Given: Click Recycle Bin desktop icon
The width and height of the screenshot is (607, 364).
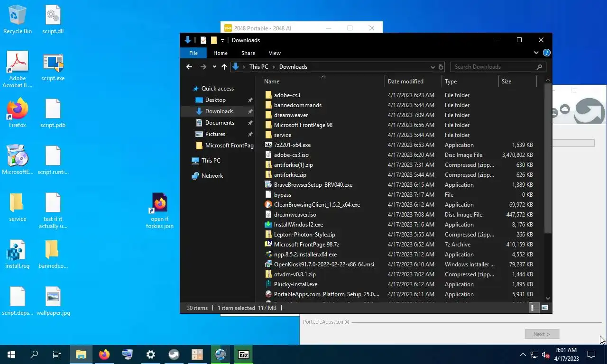Looking at the screenshot, I should point(18,20).
